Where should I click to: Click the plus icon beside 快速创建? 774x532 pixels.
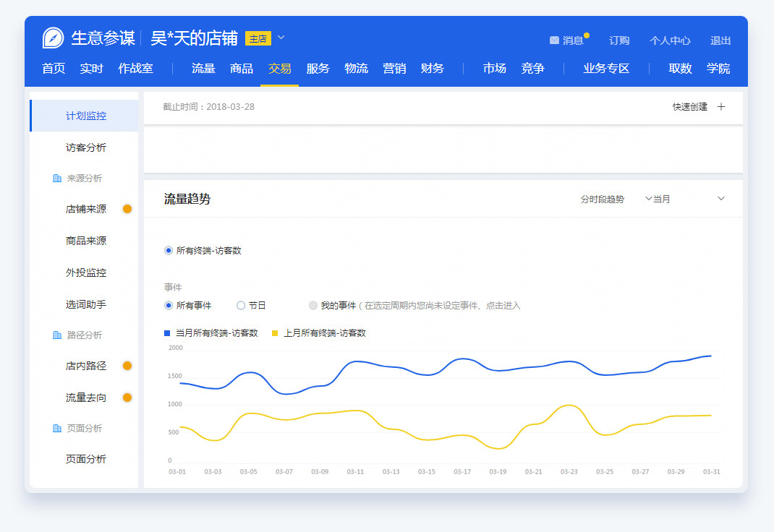[x=720, y=107]
